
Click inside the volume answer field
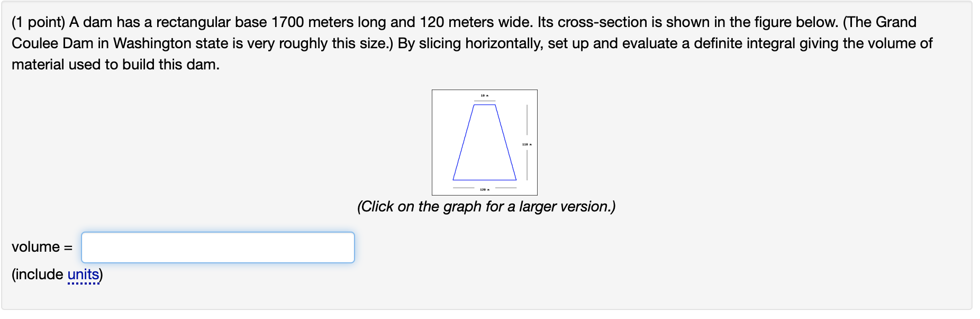217,247
